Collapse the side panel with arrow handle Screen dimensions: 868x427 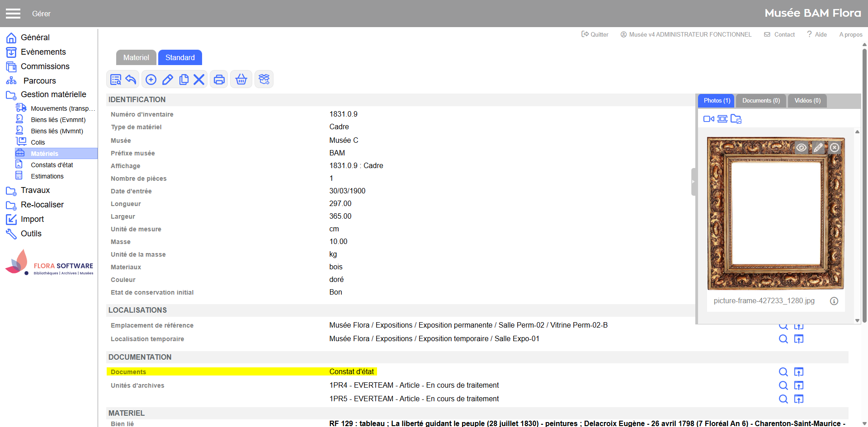point(693,182)
